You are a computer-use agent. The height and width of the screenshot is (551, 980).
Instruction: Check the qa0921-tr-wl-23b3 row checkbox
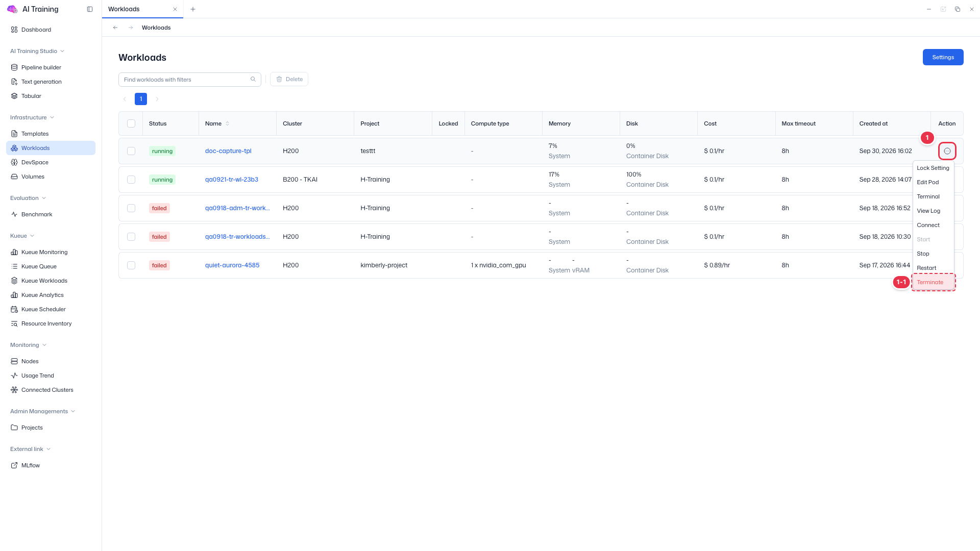click(x=131, y=180)
